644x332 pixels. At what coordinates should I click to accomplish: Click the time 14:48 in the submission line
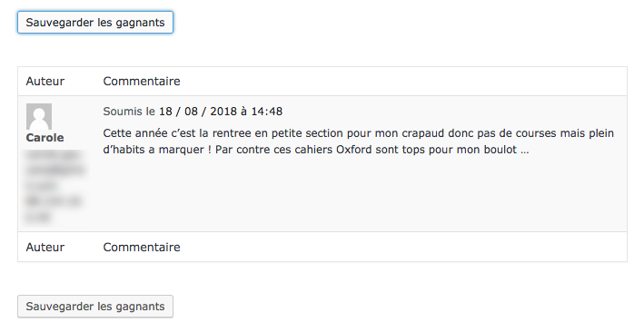point(267,112)
